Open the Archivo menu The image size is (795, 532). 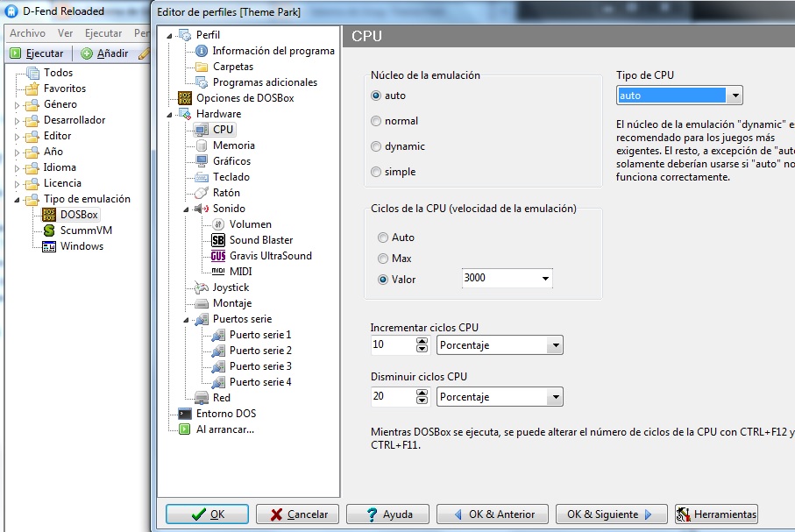click(x=27, y=33)
